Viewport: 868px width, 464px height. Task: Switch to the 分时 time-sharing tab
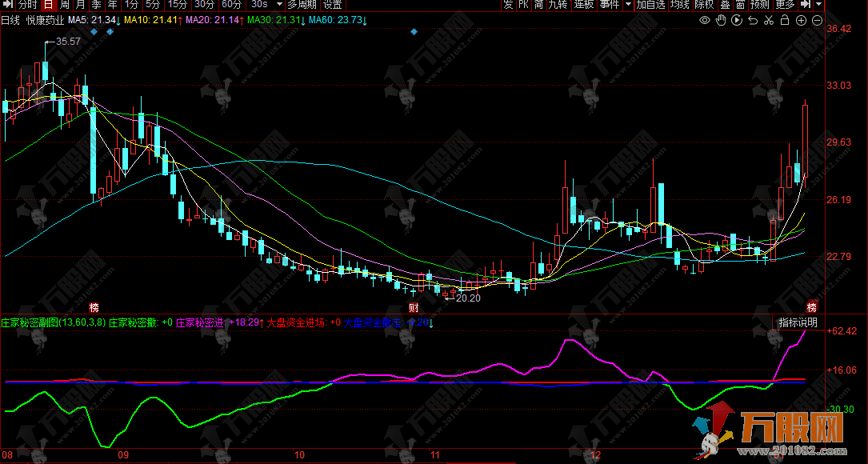tap(26, 5)
